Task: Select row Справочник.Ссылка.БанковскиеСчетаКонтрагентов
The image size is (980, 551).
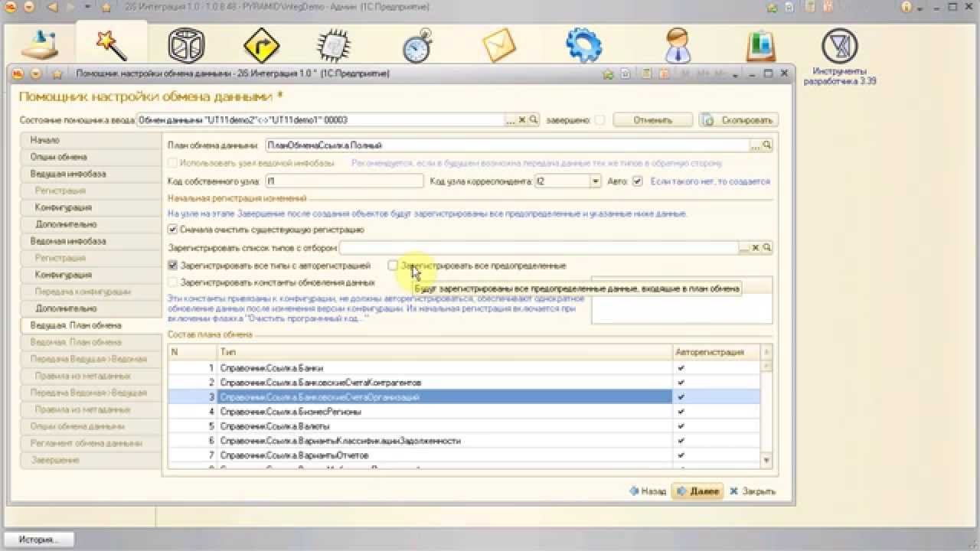Action: pyautogui.click(x=465, y=383)
